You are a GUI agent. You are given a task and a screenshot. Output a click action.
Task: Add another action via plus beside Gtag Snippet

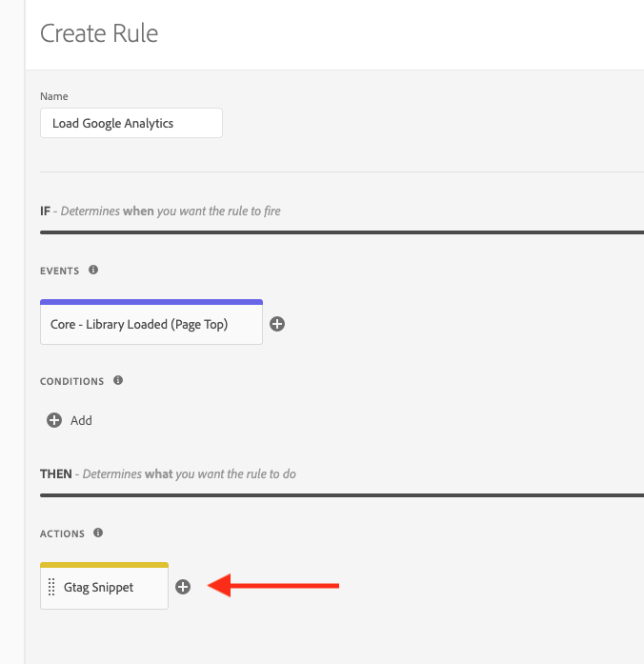pos(183,587)
